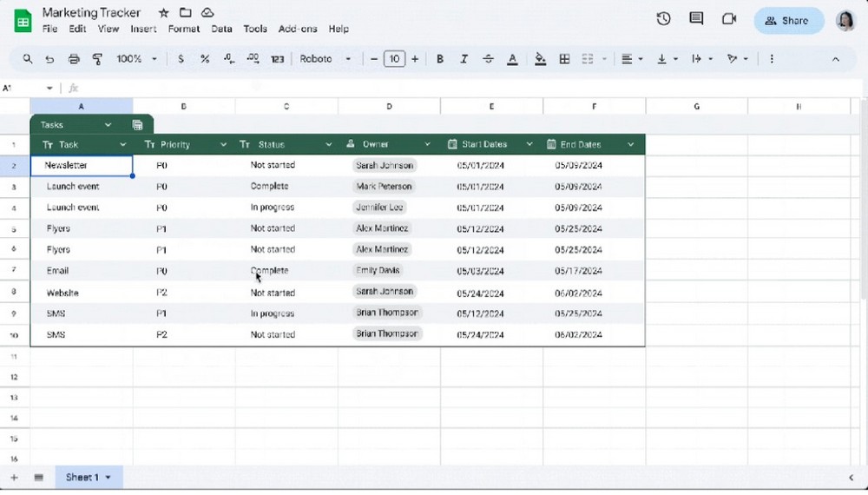The width and height of the screenshot is (868, 495).
Task: Toggle bold formatting
Action: click(x=440, y=59)
